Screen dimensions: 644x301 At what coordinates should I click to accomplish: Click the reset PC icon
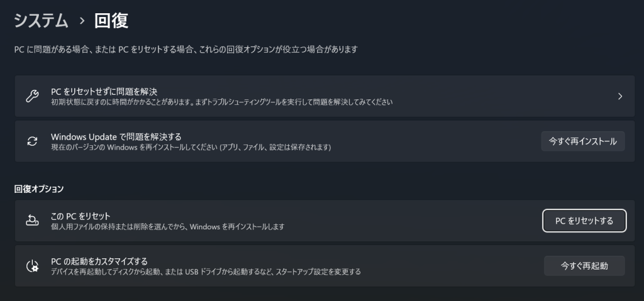[x=32, y=221]
